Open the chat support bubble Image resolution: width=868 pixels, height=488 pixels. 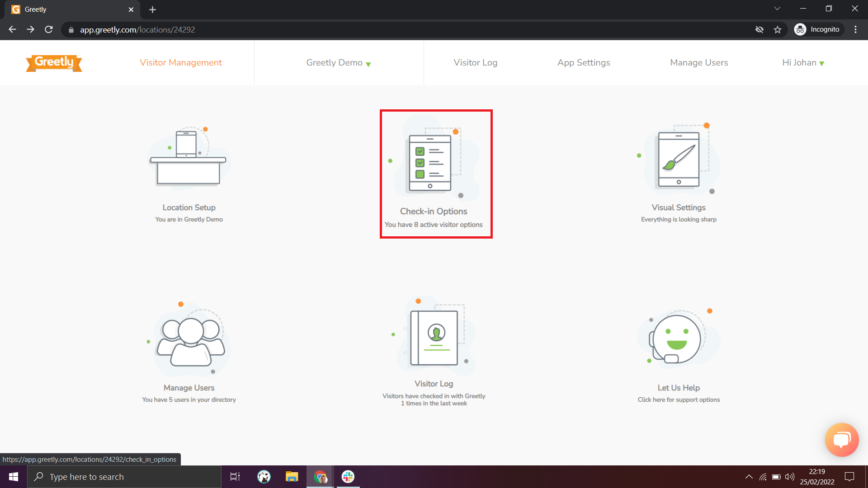click(841, 440)
